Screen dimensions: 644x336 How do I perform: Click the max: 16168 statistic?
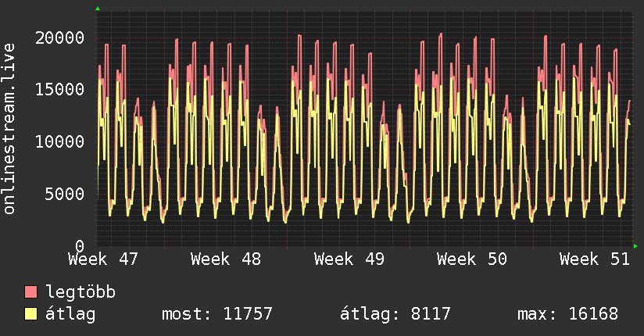pos(567,314)
